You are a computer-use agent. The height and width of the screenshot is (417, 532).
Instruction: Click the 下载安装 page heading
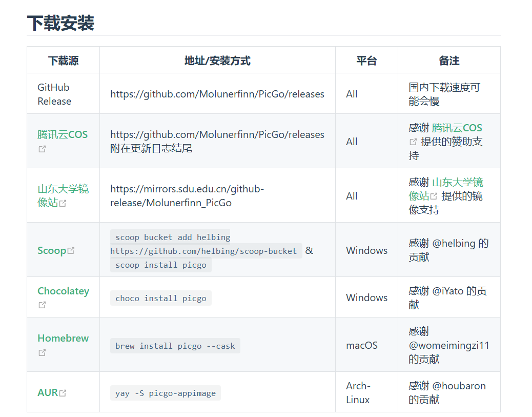pos(60,23)
